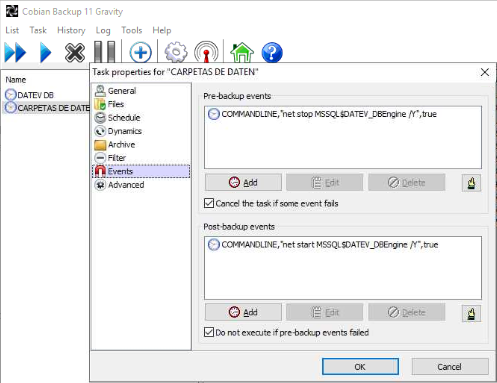This screenshot has width=497, height=383.
Task: Create a new task with plus icon
Action: (x=140, y=52)
